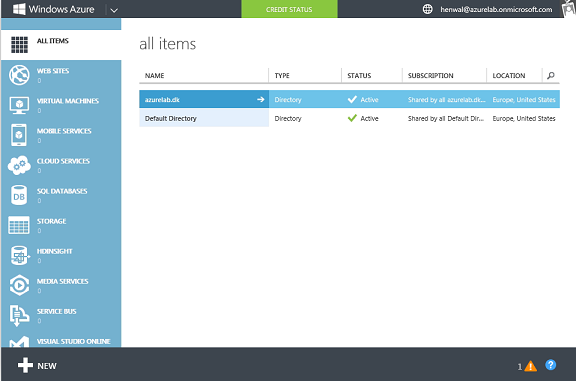Select the Storage table icon
The image size is (576, 381).
point(19,225)
